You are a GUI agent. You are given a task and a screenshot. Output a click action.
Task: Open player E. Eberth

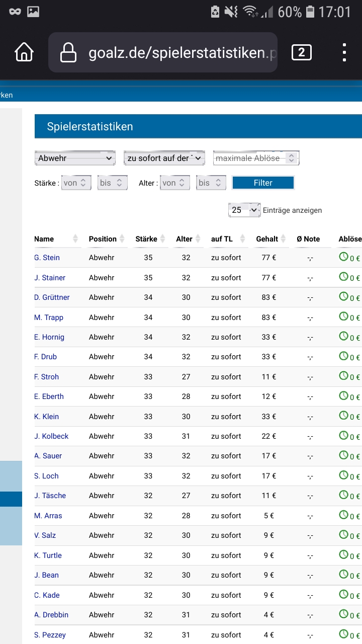coord(49,396)
